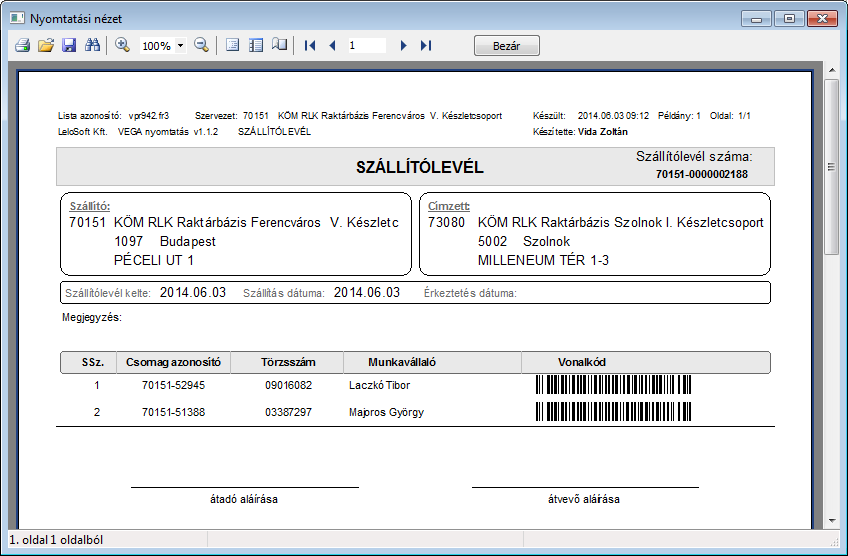Go to the first page
The image size is (848, 556).
310,46
